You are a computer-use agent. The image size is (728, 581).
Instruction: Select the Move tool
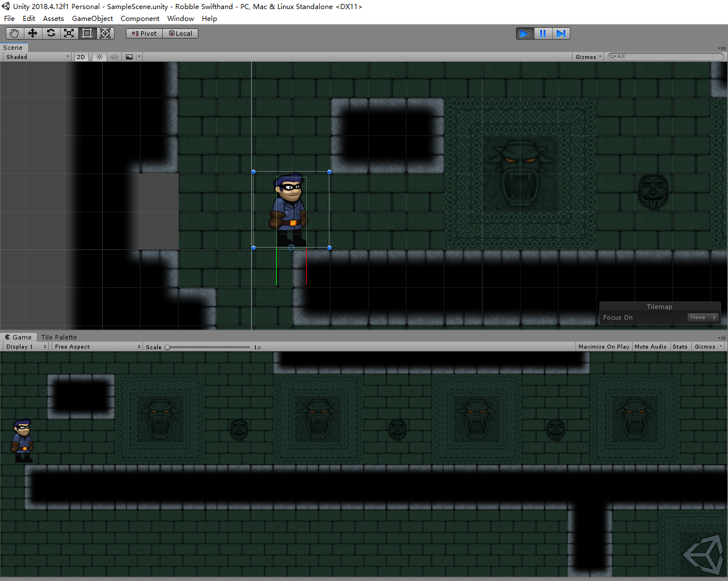tap(33, 33)
